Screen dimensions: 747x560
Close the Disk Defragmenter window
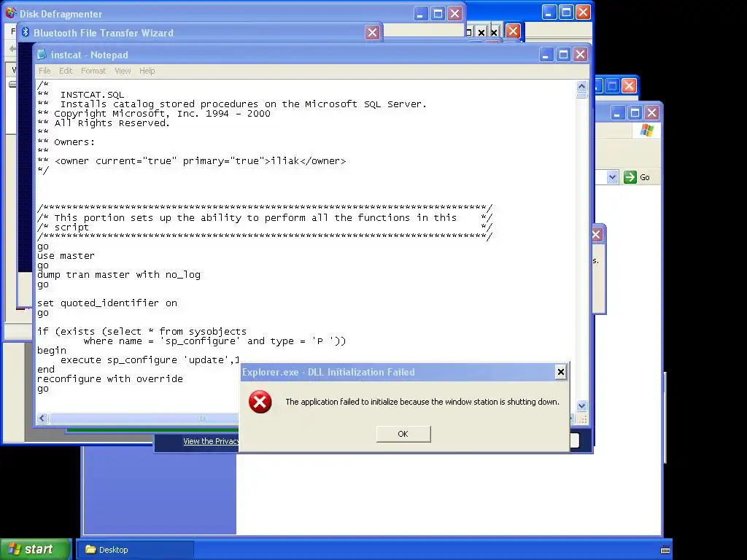(455, 13)
